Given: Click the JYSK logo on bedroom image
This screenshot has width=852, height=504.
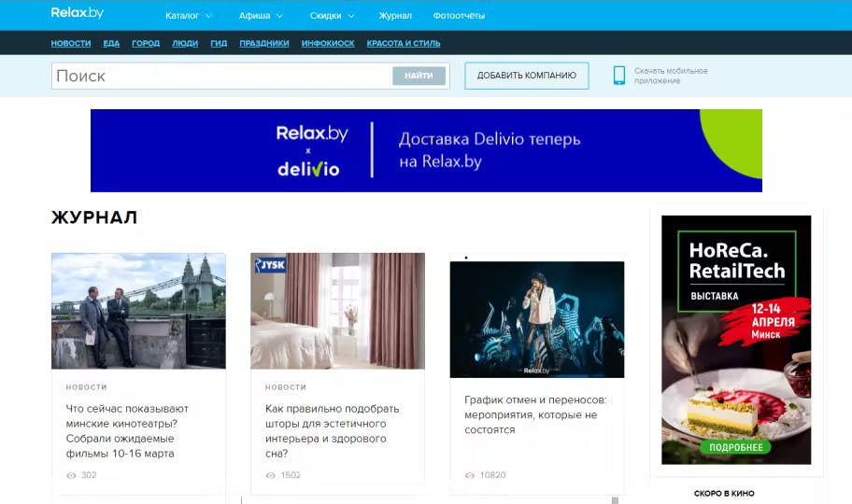Looking at the screenshot, I should point(270,265).
